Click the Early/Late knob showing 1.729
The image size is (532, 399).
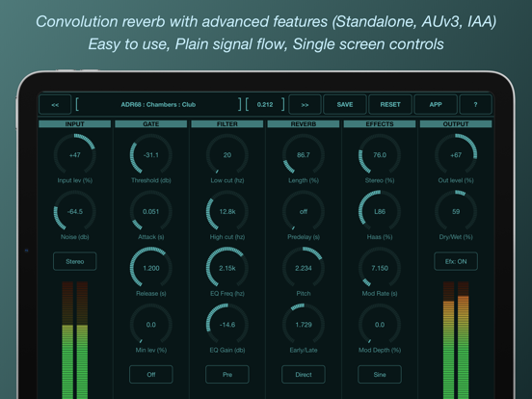(x=304, y=325)
